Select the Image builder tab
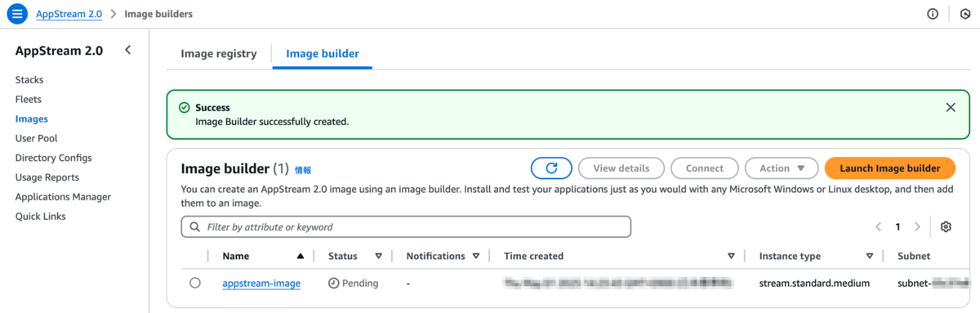 tap(323, 53)
